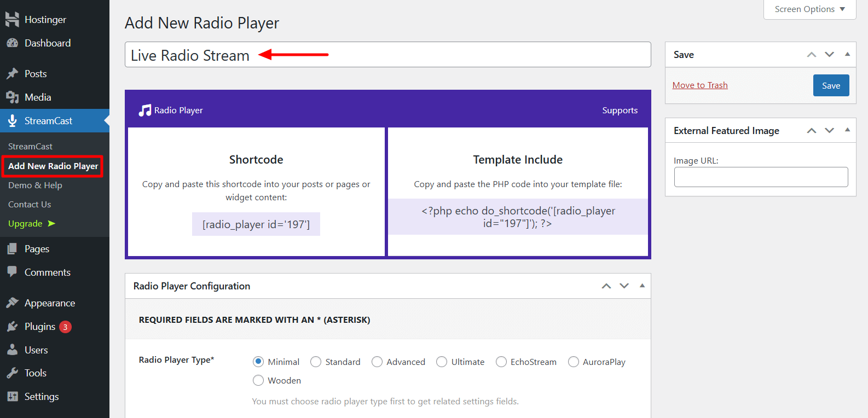Click the blue Save button

[831, 85]
